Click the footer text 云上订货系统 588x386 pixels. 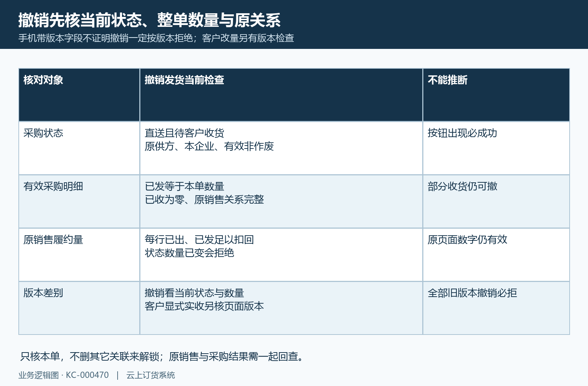[151, 375]
